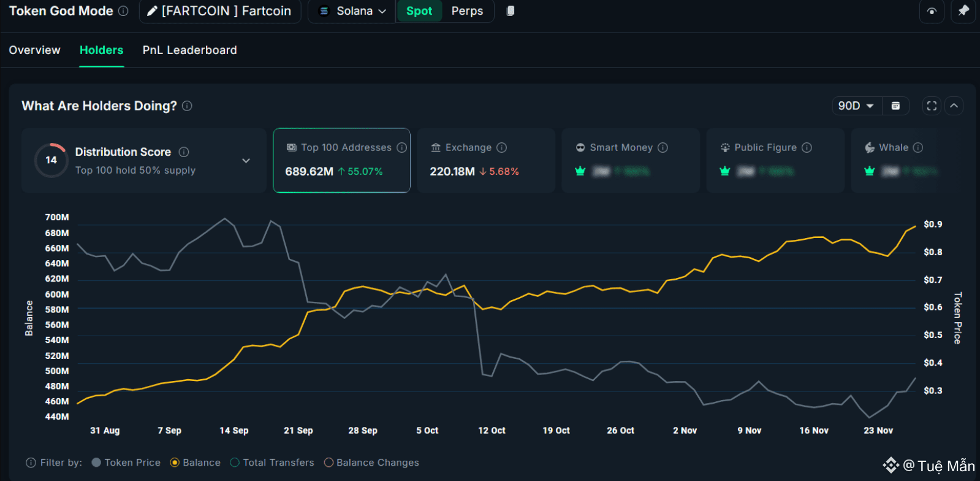Select the Balance Changes filter option
This screenshot has width=980, height=481.
click(329, 463)
